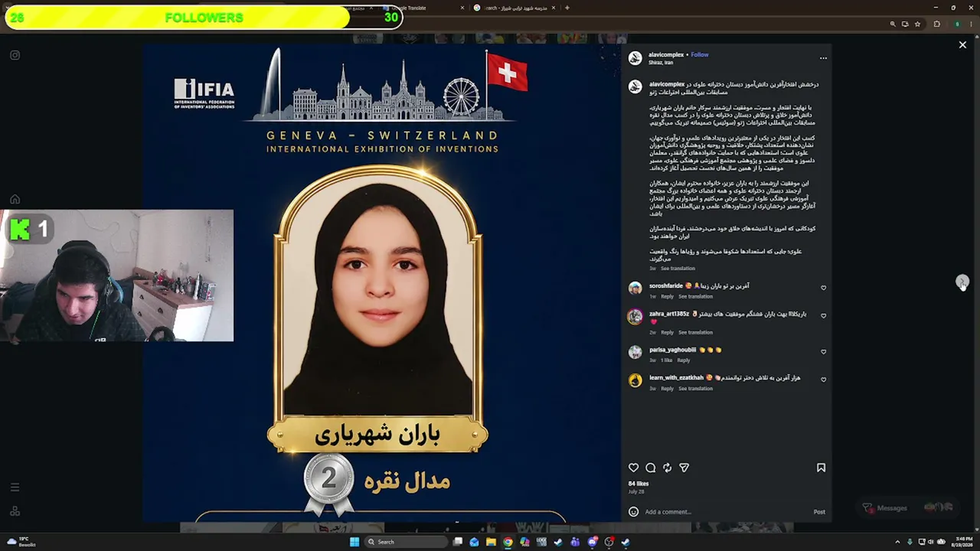Open the Messages floating button

[906, 508]
